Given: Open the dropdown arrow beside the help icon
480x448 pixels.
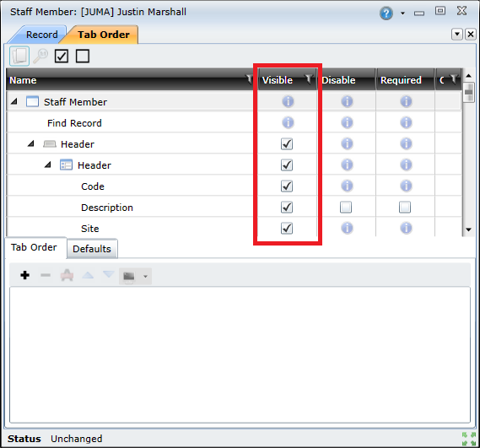Looking at the screenshot, I should coord(402,13).
